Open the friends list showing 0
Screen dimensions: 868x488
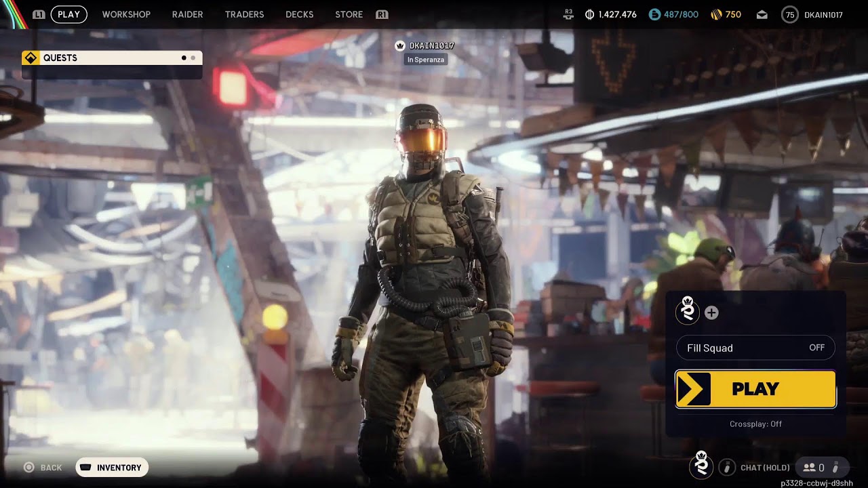[814, 467]
